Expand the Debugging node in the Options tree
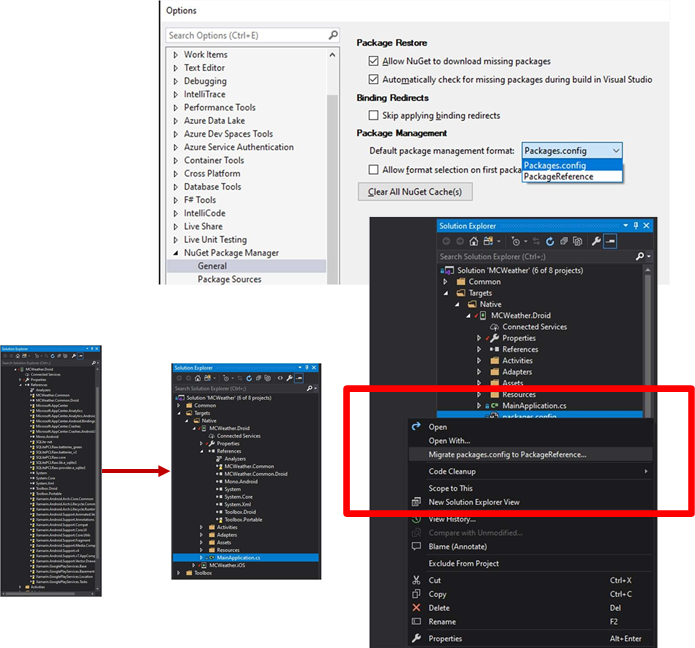Image resolution: width=695 pixels, height=648 pixels. (x=176, y=81)
